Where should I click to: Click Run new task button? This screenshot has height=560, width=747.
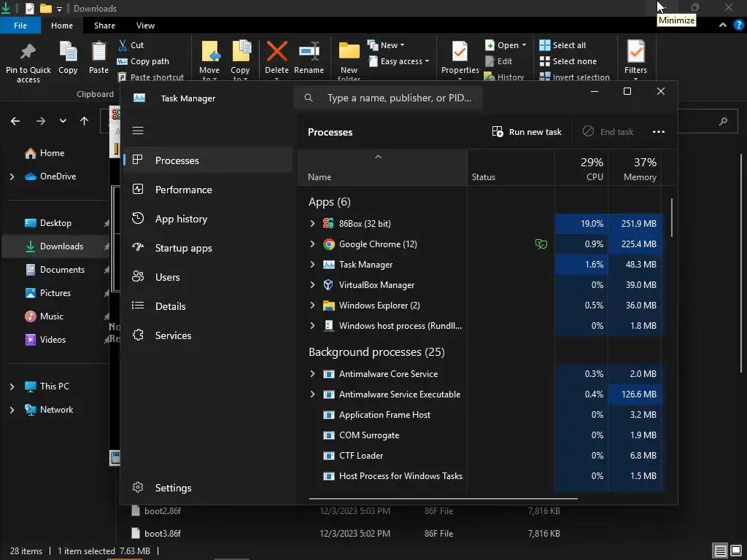pyautogui.click(x=527, y=132)
